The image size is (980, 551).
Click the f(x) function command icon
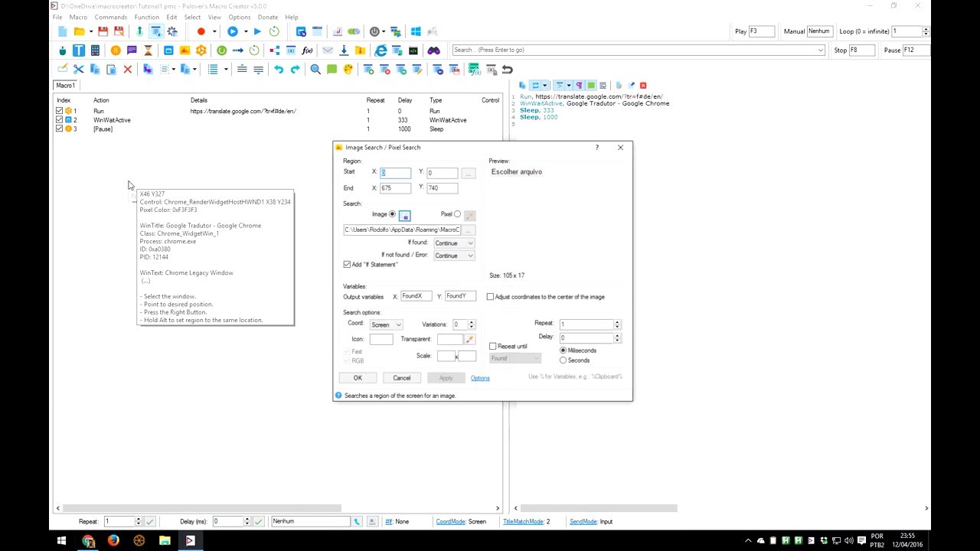point(307,51)
